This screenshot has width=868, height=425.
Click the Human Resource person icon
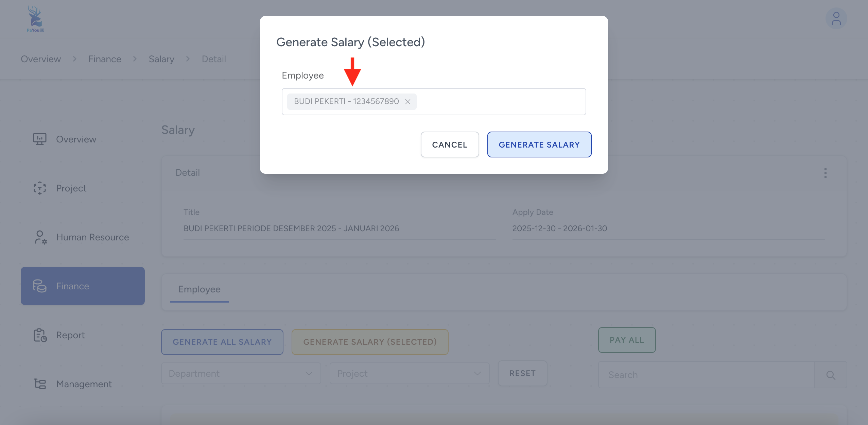[40, 237]
